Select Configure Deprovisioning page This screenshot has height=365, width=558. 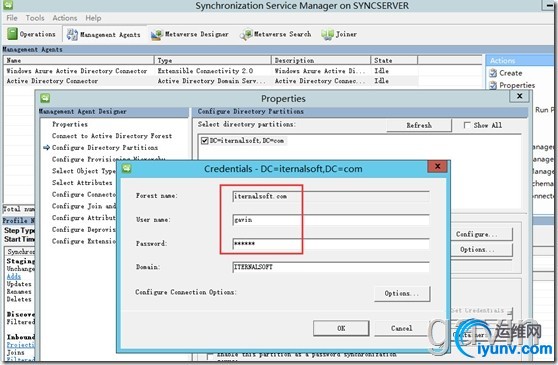pyautogui.click(x=84, y=229)
